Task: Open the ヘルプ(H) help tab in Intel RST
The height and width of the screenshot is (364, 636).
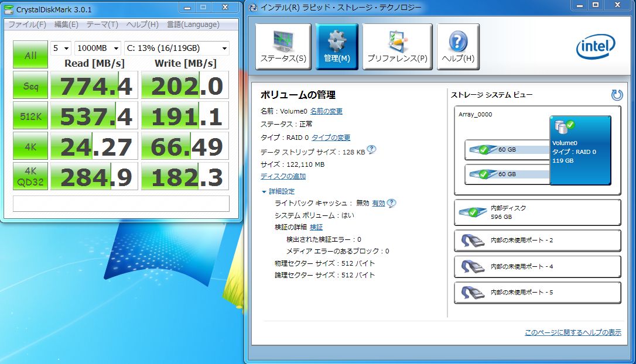Action: [458, 47]
